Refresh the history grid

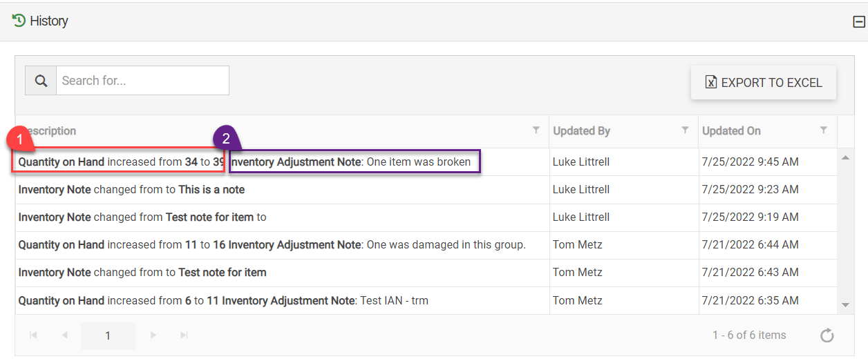(x=827, y=335)
